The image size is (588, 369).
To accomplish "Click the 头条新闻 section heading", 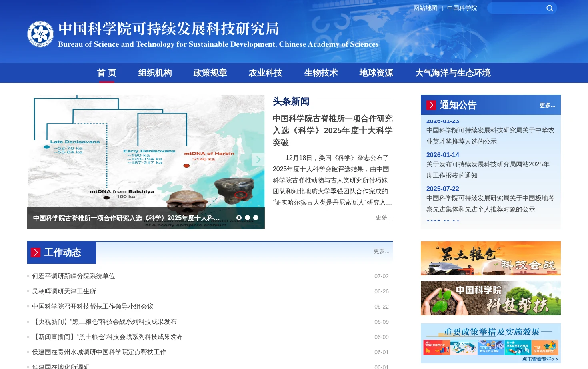I will coord(291,102).
